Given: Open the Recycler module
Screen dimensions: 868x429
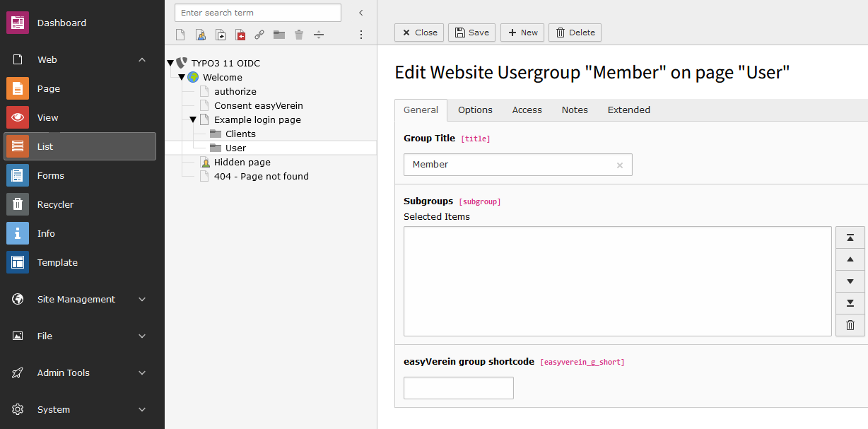Looking at the screenshot, I should 79,204.
